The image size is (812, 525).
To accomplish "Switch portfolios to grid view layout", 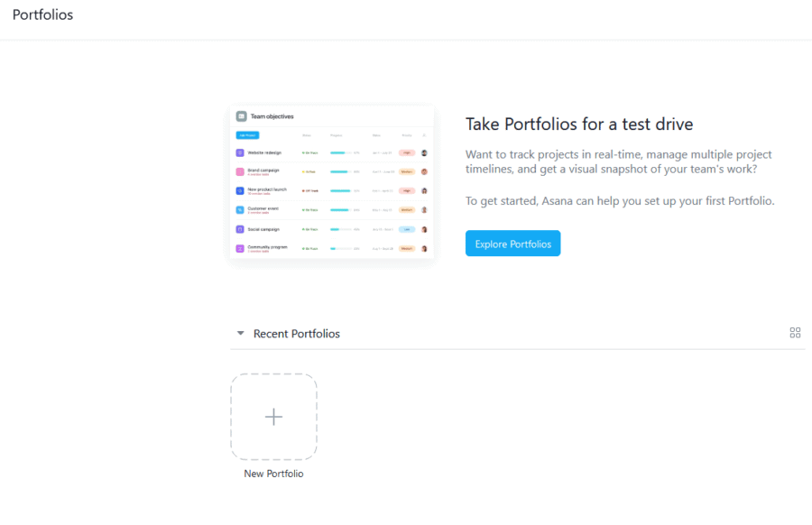I will pyautogui.click(x=795, y=333).
